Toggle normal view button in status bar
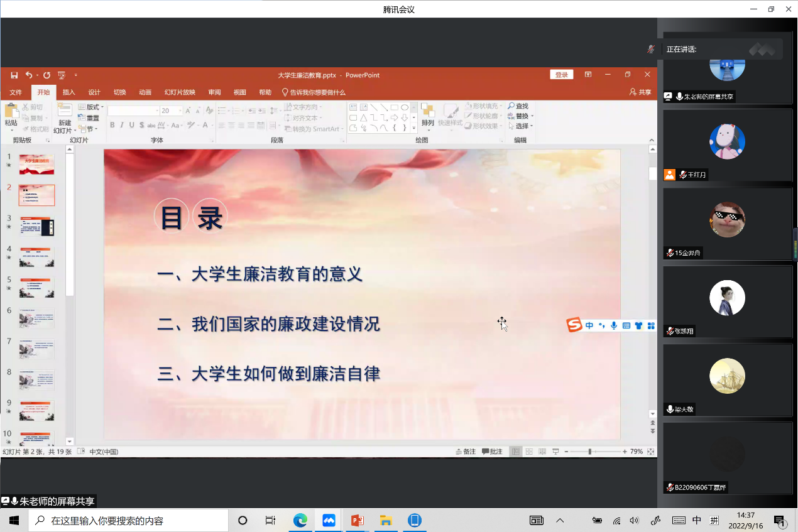Screen dimensions: 798x532 (x=515, y=452)
